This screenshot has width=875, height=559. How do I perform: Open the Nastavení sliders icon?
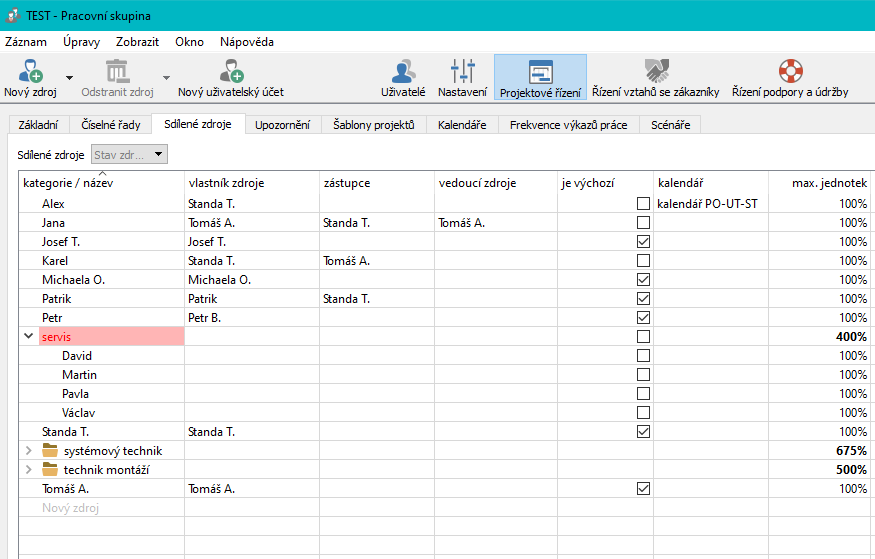[x=462, y=71]
